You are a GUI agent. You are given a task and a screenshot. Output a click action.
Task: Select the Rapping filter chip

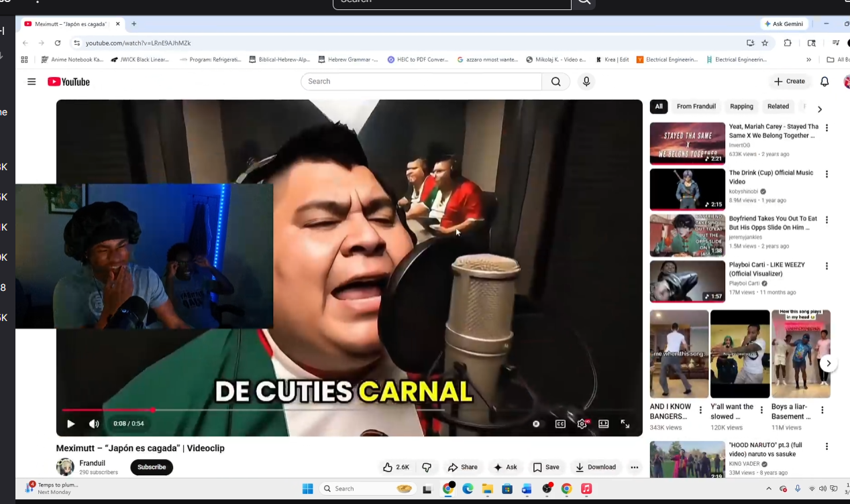[x=741, y=107]
